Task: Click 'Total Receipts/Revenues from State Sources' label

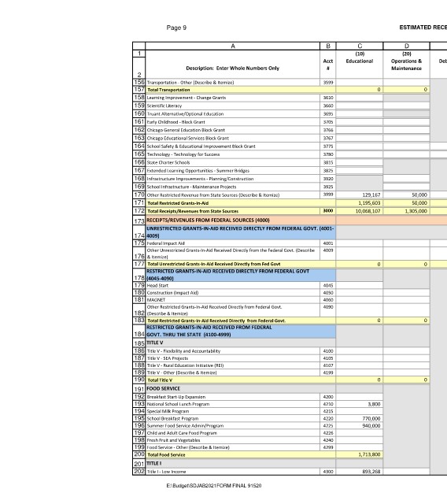Action: coord(193,211)
